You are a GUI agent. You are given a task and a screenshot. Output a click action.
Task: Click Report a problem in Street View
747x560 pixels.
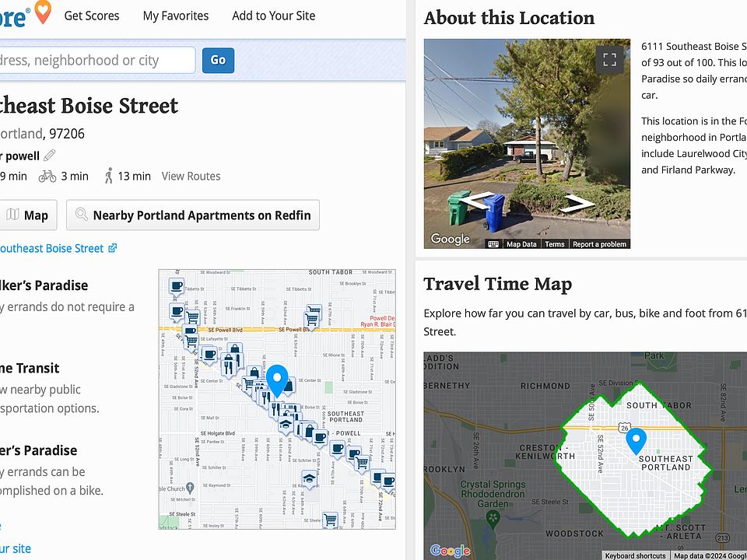[599, 244]
